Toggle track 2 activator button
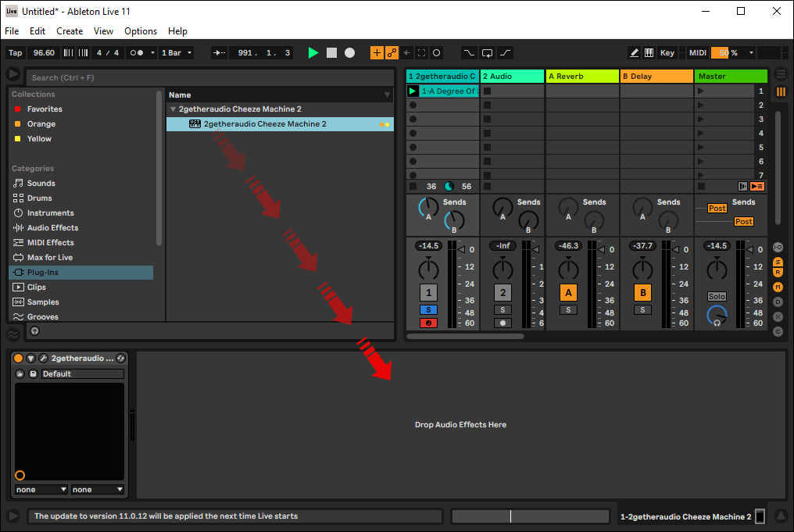The image size is (794, 532). click(503, 293)
